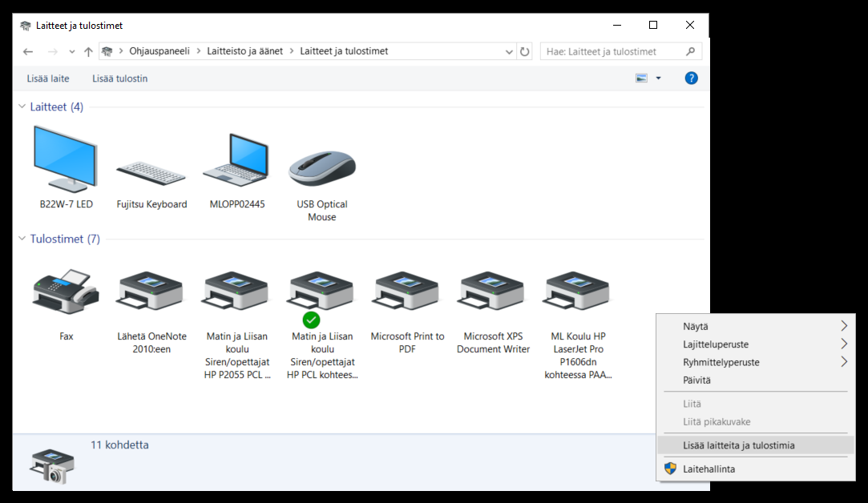Click the window title bar printer icon
This screenshot has width=868, height=503.
point(25,26)
